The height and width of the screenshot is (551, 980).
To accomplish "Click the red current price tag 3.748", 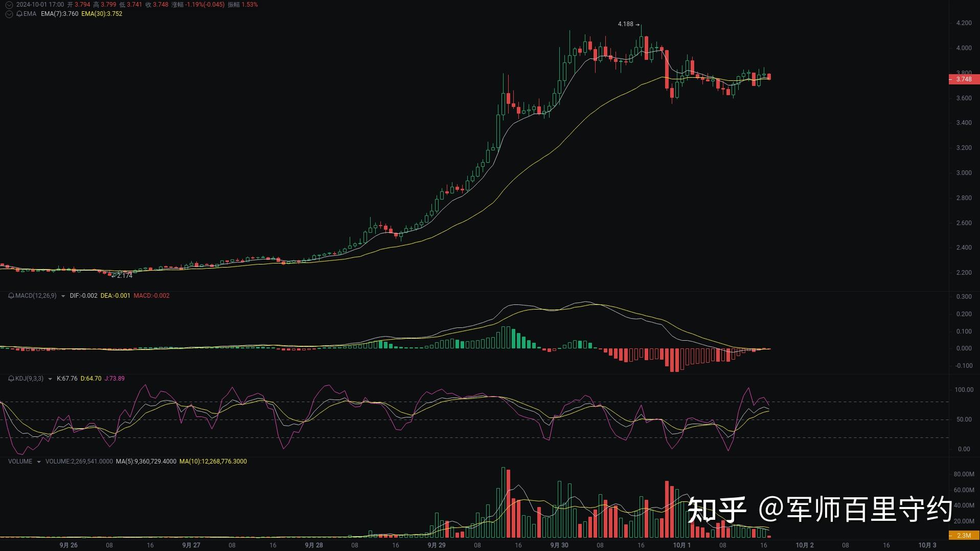I will [964, 79].
